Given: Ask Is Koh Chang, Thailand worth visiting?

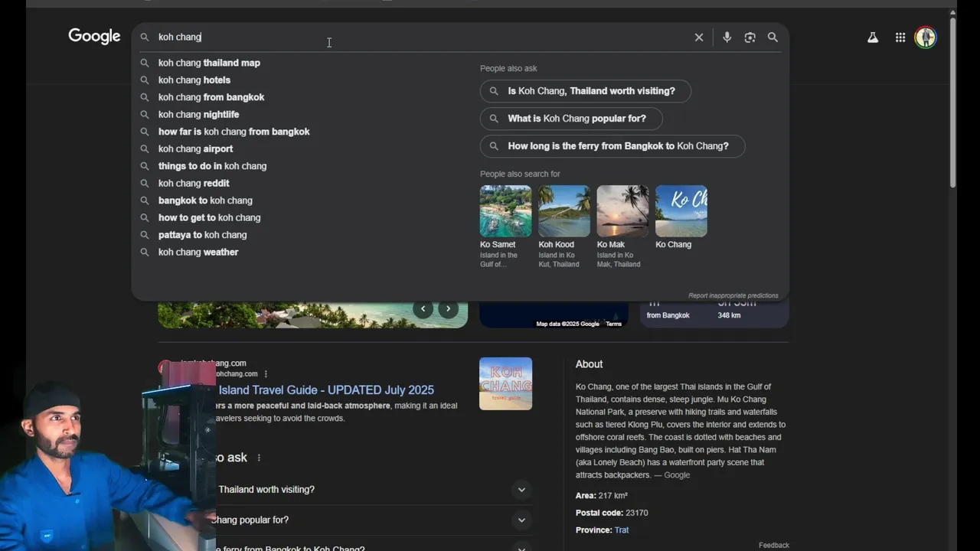Looking at the screenshot, I should (586, 91).
